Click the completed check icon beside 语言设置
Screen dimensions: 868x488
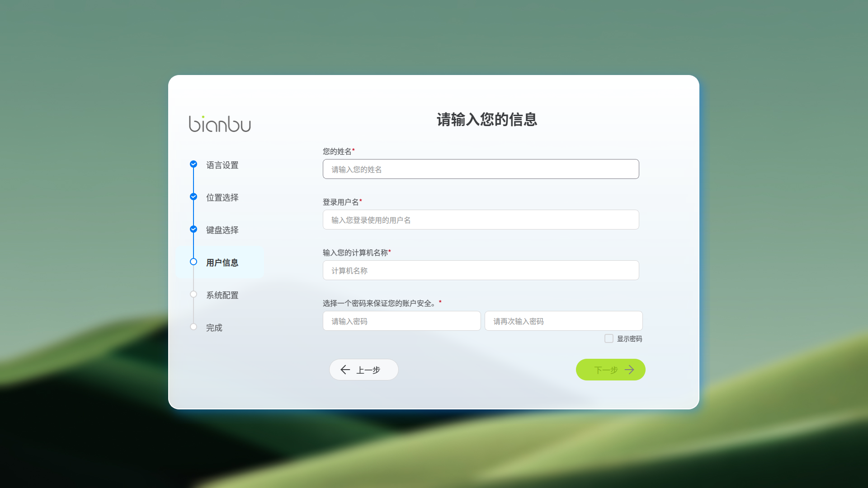pyautogui.click(x=193, y=164)
